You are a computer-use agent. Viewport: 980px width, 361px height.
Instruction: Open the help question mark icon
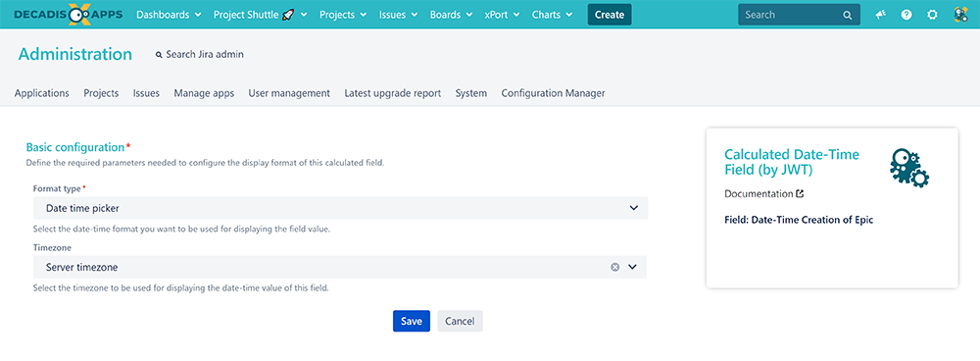click(906, 15)
